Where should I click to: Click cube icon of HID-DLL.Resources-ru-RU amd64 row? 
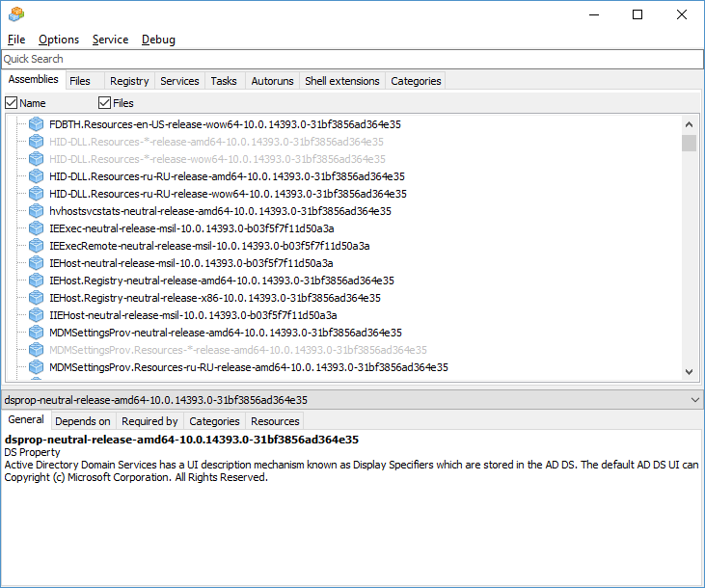point(36,176)
